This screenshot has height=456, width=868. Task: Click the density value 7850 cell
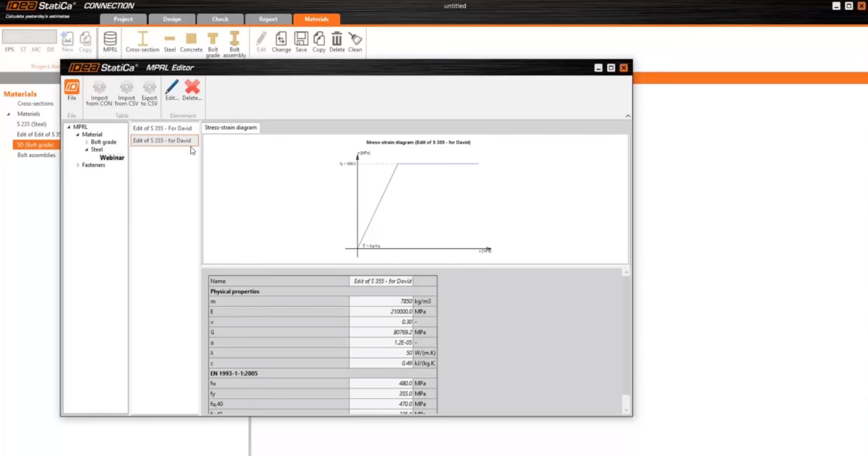tap(381, 301)
